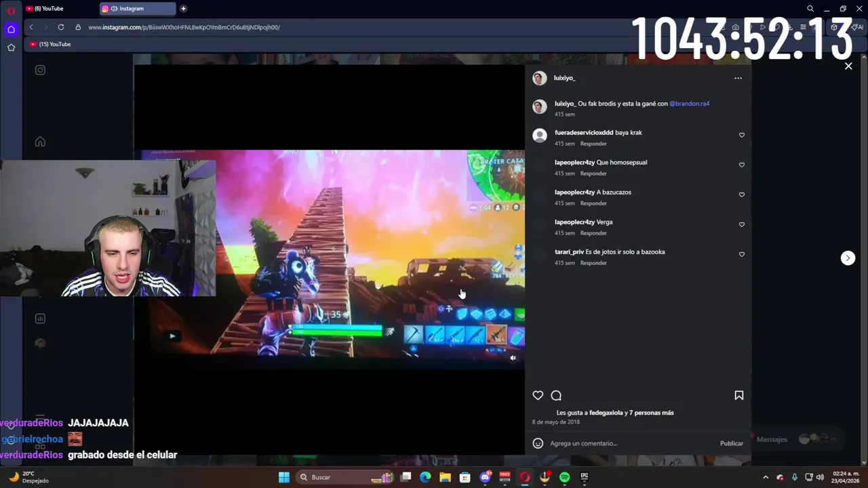Like the 'baya krak' comment
Screen dimensions: 868x488
tap(742, 135)
